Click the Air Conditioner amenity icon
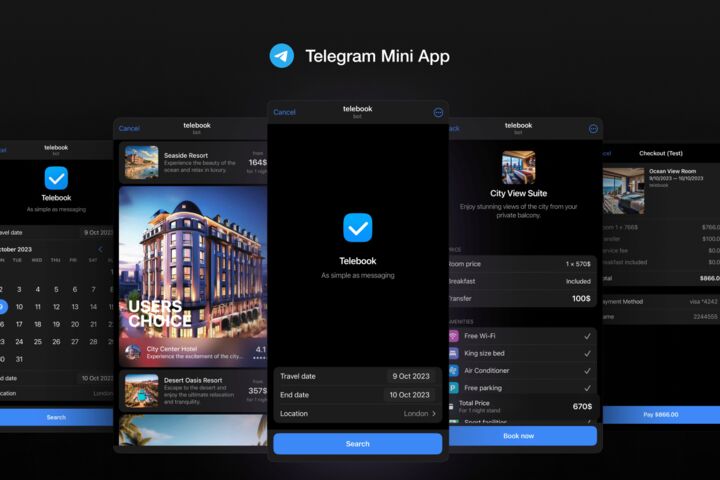The height and width of the screenshot is (480, 720). [x=453, y=371]
